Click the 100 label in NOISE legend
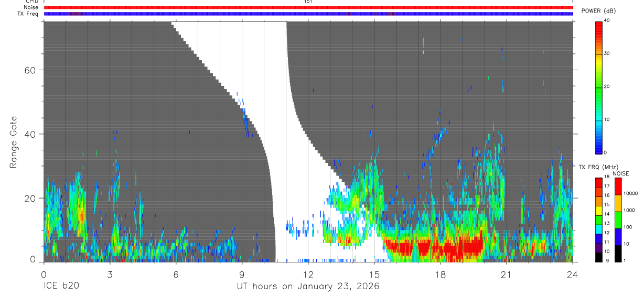The image size is (644, 297). [628, 227]
